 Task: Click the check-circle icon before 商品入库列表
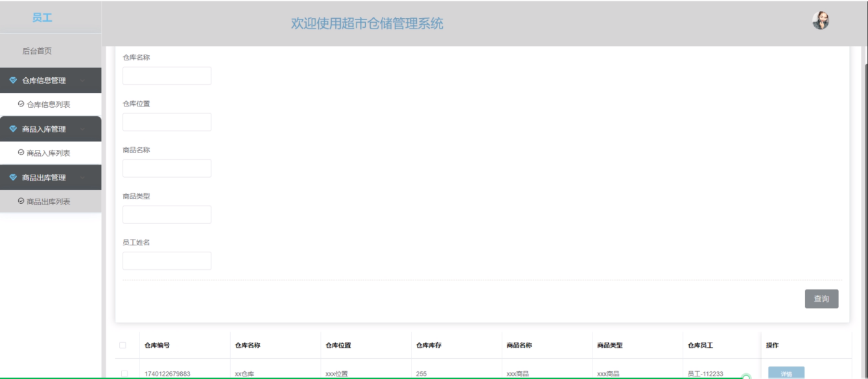(21, 153)
